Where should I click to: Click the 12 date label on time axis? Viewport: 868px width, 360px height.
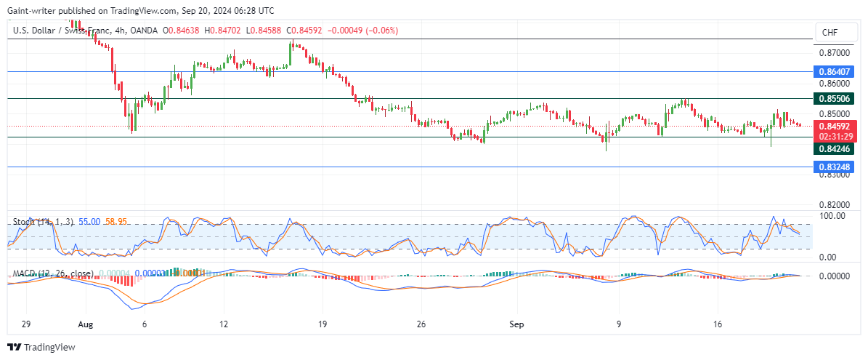coord(224,324)
